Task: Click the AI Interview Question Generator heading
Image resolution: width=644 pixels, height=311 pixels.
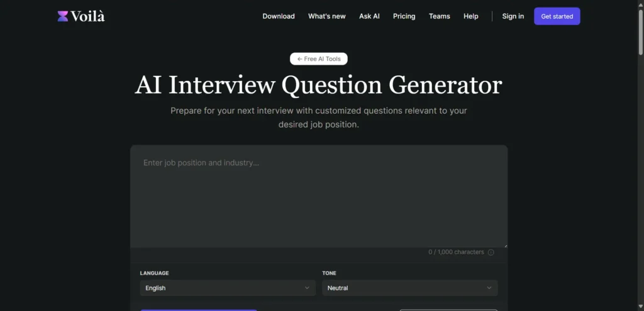Action: [318, 85]
